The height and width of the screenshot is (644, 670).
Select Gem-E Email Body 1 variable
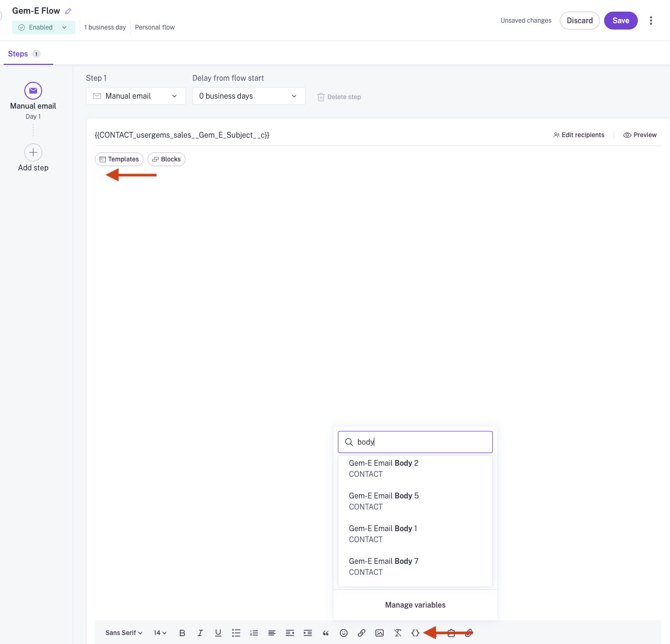point(415,534)
